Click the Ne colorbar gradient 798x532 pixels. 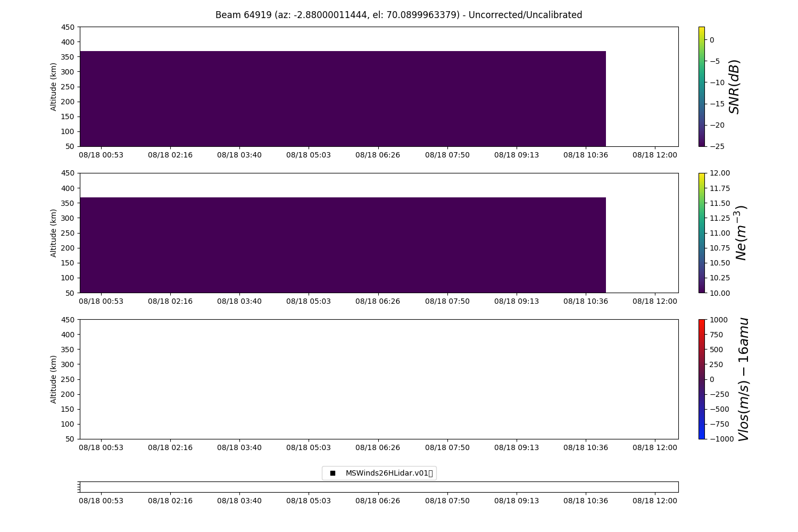701,232
